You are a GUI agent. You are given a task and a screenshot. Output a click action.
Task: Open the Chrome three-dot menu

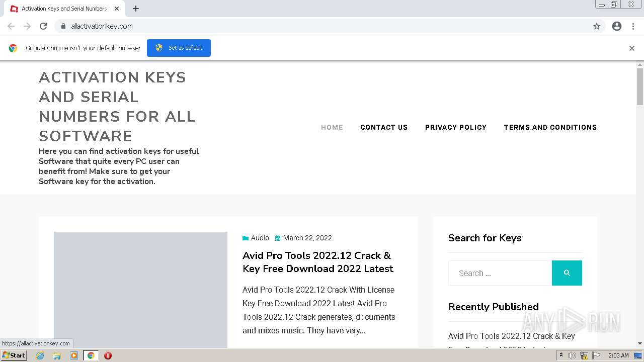[633, 26]
